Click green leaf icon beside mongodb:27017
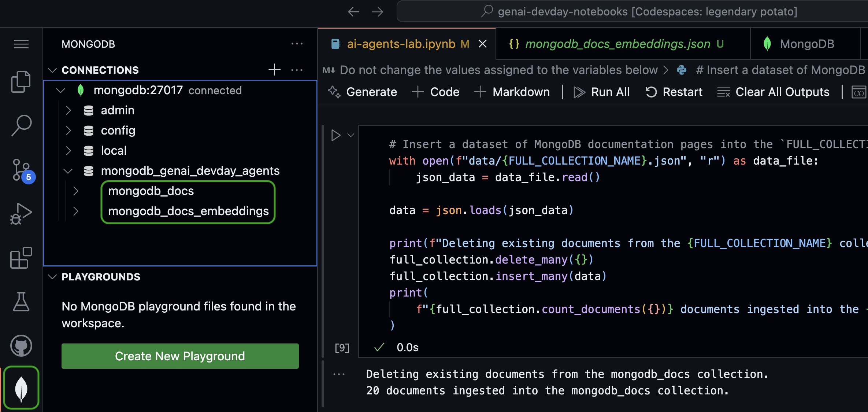This screenshot has height=412, width=868. [x=81, y=90]
